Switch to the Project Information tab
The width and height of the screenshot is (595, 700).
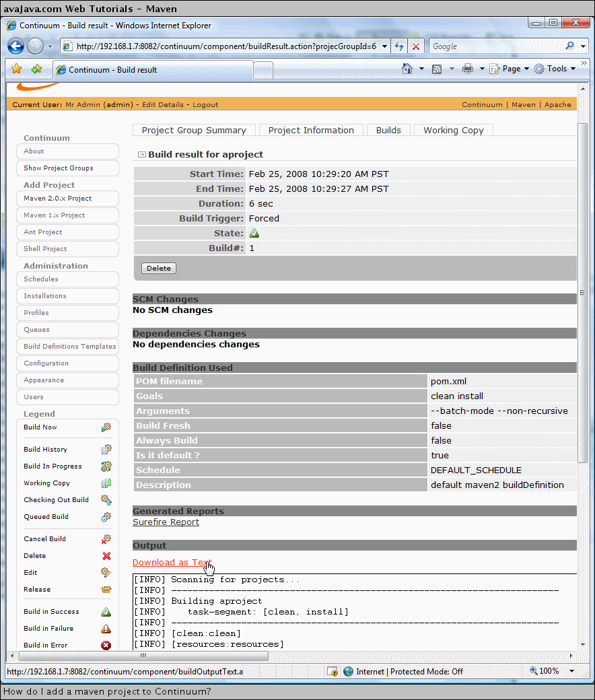[x=310, y=131]
